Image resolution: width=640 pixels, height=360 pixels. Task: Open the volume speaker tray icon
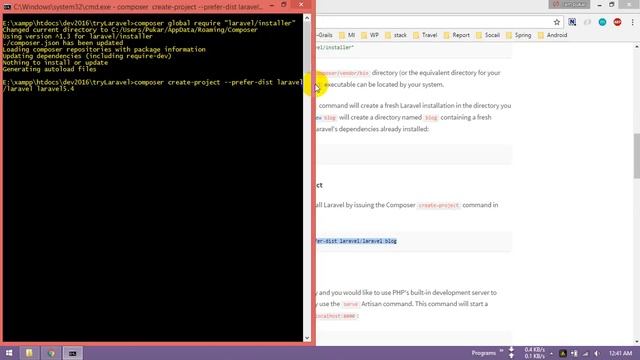point(596,353)
